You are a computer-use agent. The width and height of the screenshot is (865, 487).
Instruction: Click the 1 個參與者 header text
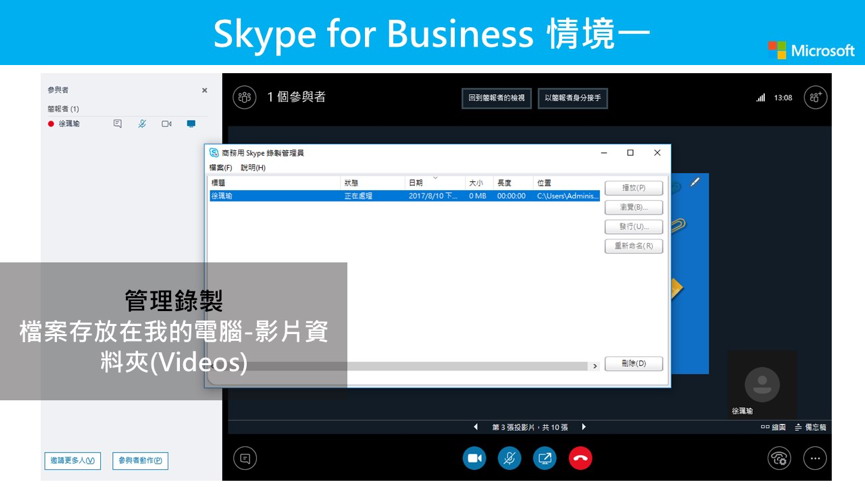pyautogui.click(x=296, y=97)
